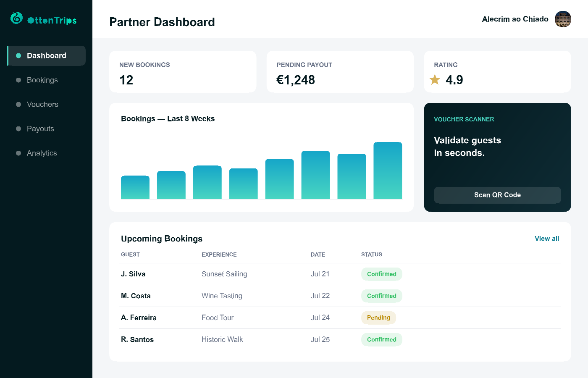Open the Alecrim ao Chiado profile avatar
This screenshot has width=588, height=378.
pyautogui.click(x=563, y=19)
